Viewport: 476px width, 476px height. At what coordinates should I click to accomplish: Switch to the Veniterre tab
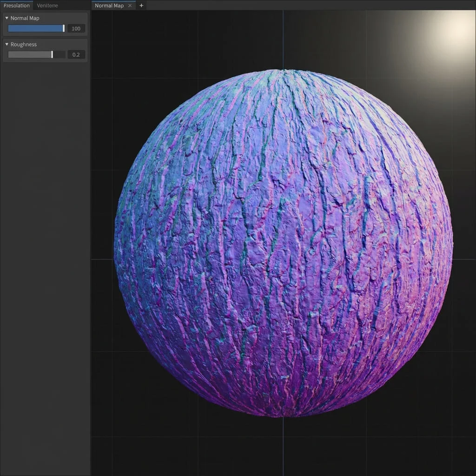47,6
